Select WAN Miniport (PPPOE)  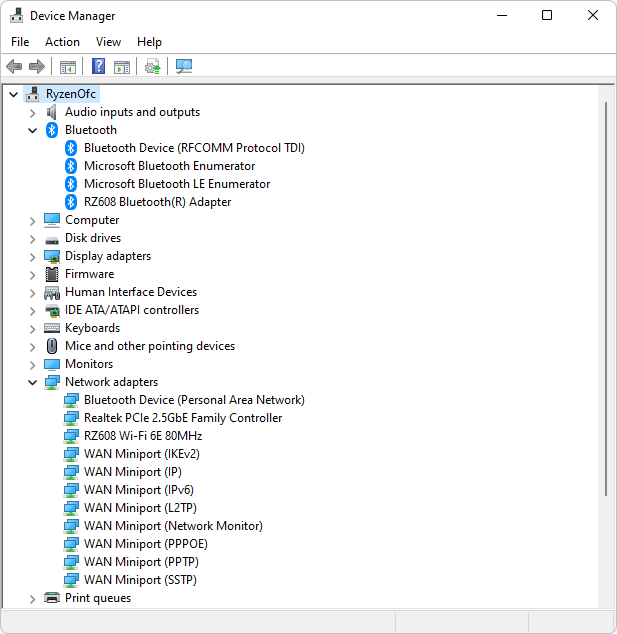[146, 544]
